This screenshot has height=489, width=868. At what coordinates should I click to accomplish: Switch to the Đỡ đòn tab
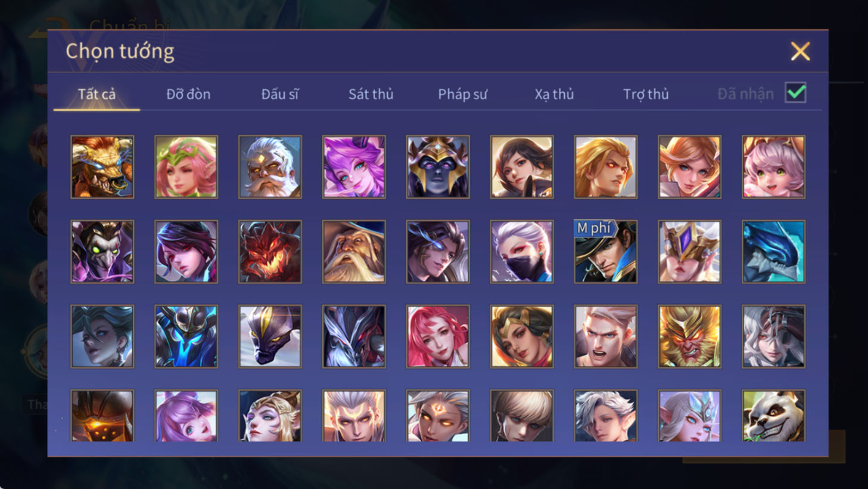[188, 94]
